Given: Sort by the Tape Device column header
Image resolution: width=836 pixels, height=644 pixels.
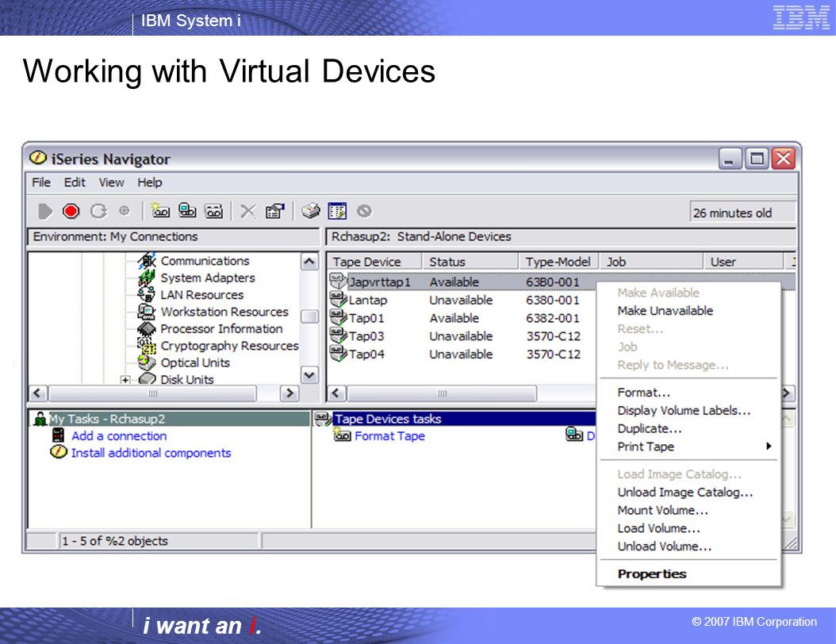Looking at the screenshot, I should (x=375, y=262).
